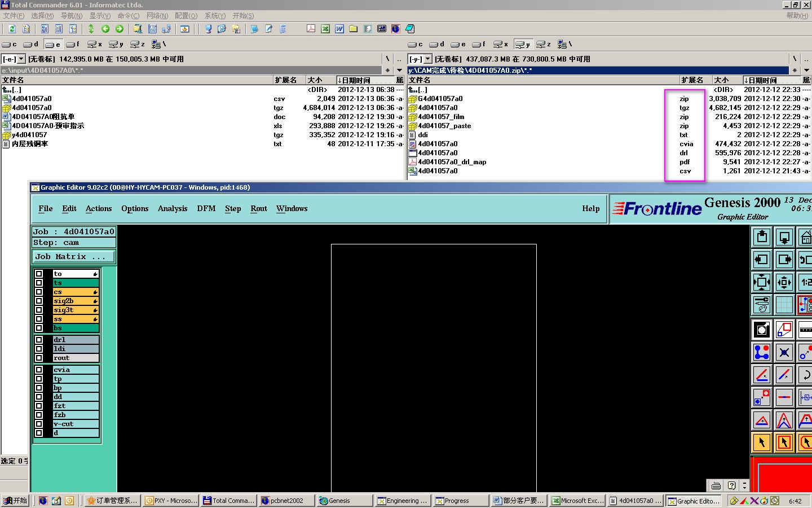
Task: Toggle the checkbox for layer ts
Action: click(x=39, y=283)
